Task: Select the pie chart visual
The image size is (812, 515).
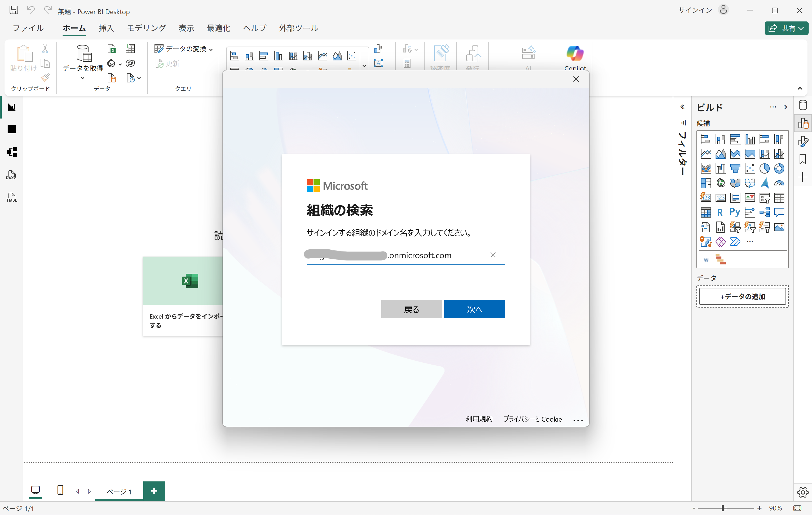Action: pos(764,168)
